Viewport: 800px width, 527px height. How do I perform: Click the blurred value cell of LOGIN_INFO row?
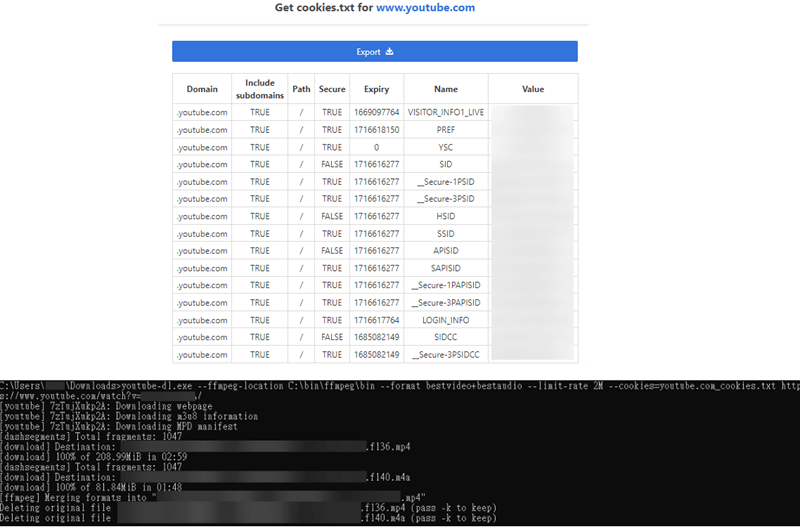tap(533, 320)
